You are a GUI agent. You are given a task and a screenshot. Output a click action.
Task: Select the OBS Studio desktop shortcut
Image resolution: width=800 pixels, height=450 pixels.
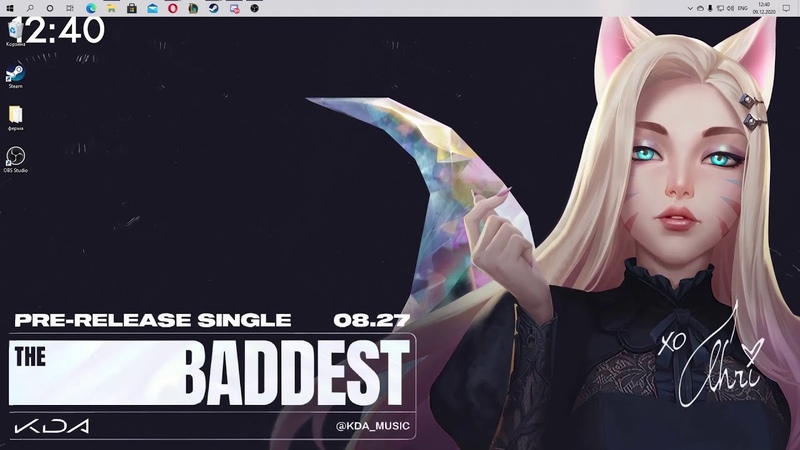tap(15, 158)
